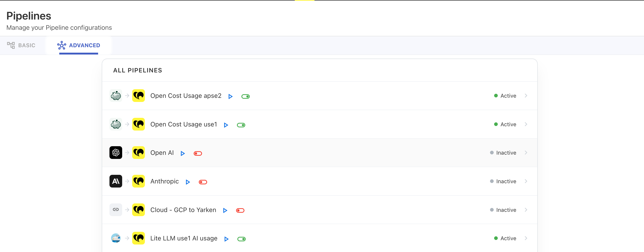The image size is (644, 252).
Task: Click the Anthropic source logo icon
Action: pyautogui.click(x=116, y=181)
